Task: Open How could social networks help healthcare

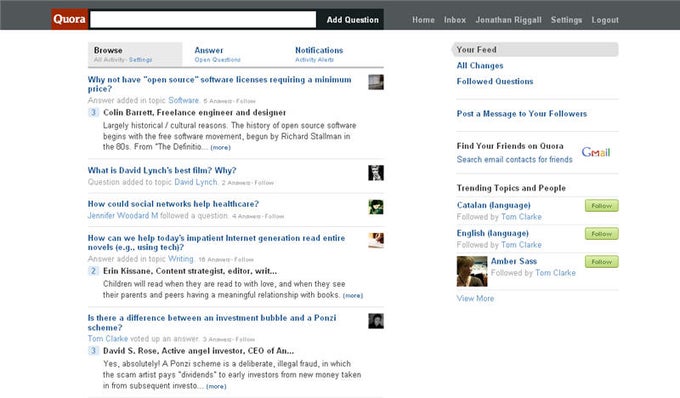Action: pos(173,204)
